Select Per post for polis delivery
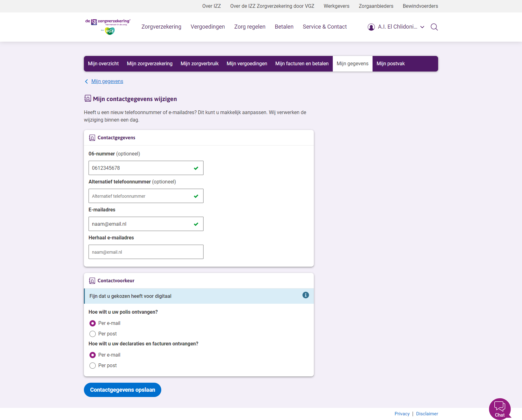The height and width of the screenshot is (420, 522). tap(93, 334)
